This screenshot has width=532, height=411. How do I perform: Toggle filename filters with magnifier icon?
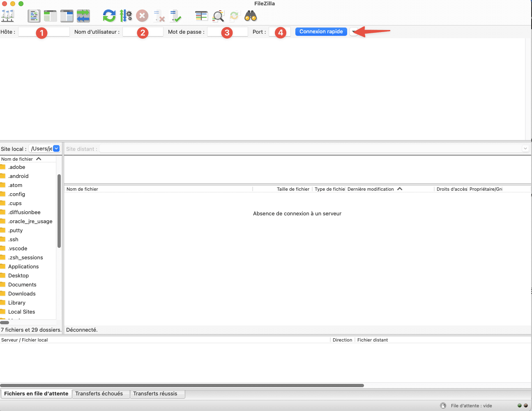(218, 16)
